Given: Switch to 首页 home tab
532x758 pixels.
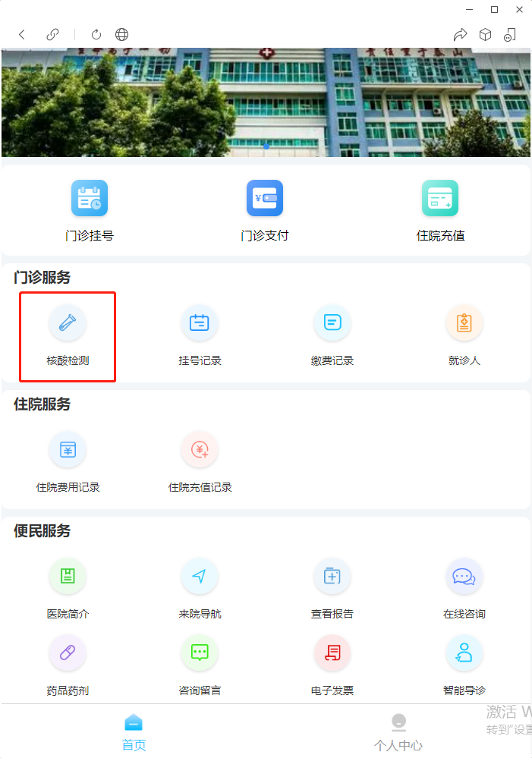Looking at the screenshot, I should (x=134, y=732).
